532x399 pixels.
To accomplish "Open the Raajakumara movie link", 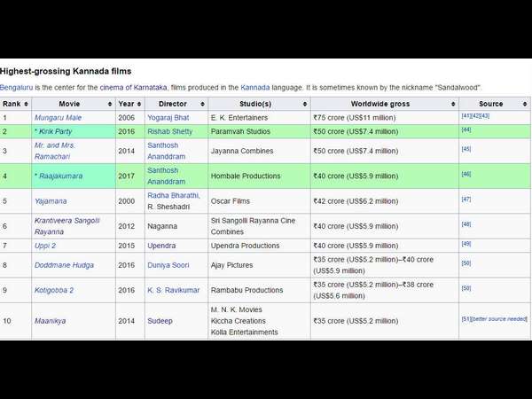I will click(x=60, y=176).
